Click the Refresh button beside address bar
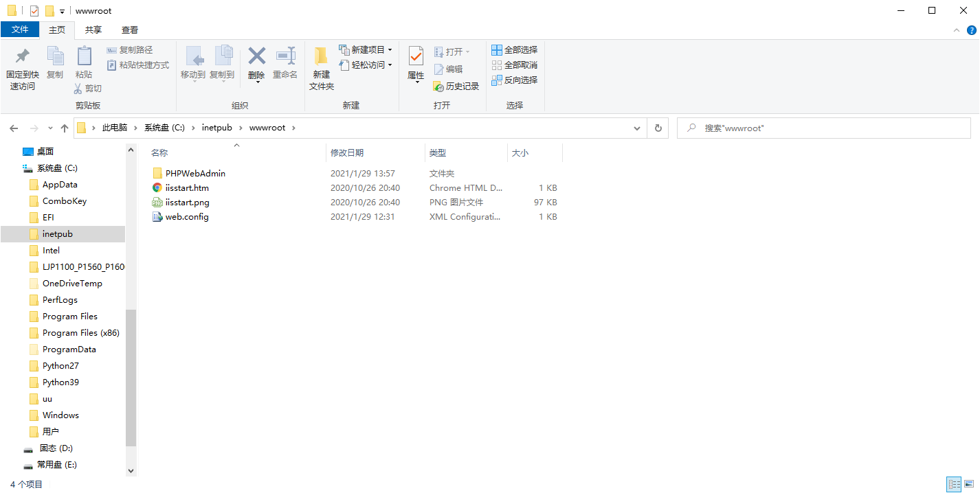This screenshot has width=980, height=493. click(658, 128)
